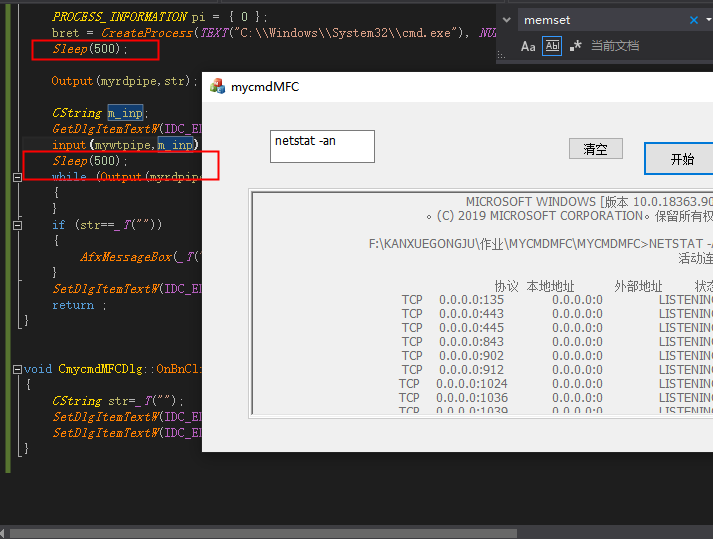Viewport: 713px width, 539px height.
Task: Open the search box dropdown arrow
Action: coord(709,20)
